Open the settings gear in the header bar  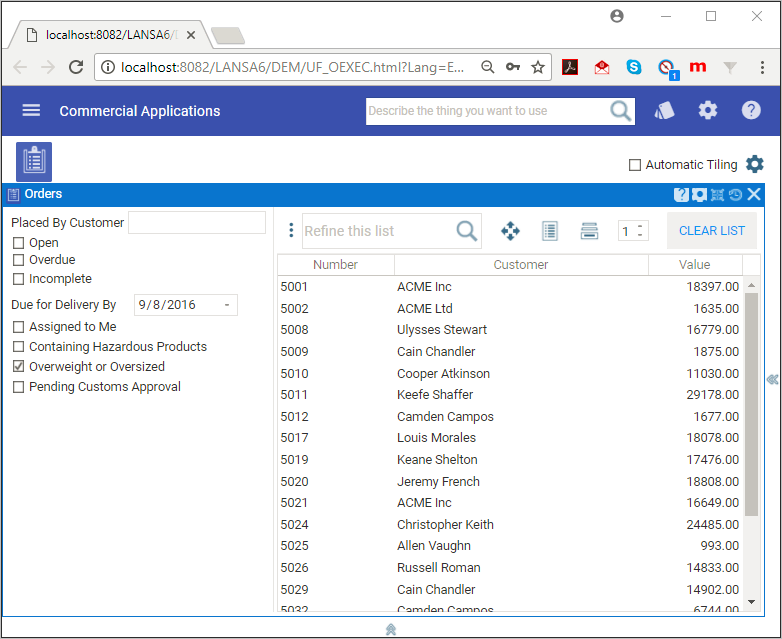point(708,110)
